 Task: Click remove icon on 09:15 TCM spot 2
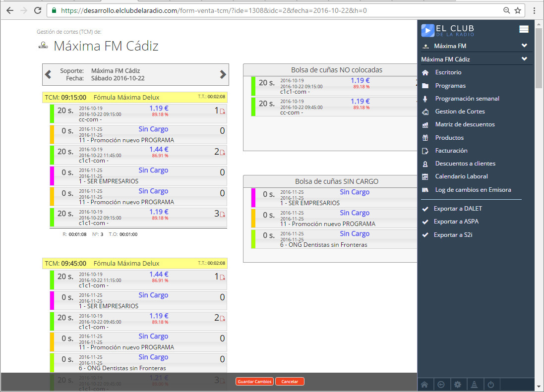pos(223,153)
